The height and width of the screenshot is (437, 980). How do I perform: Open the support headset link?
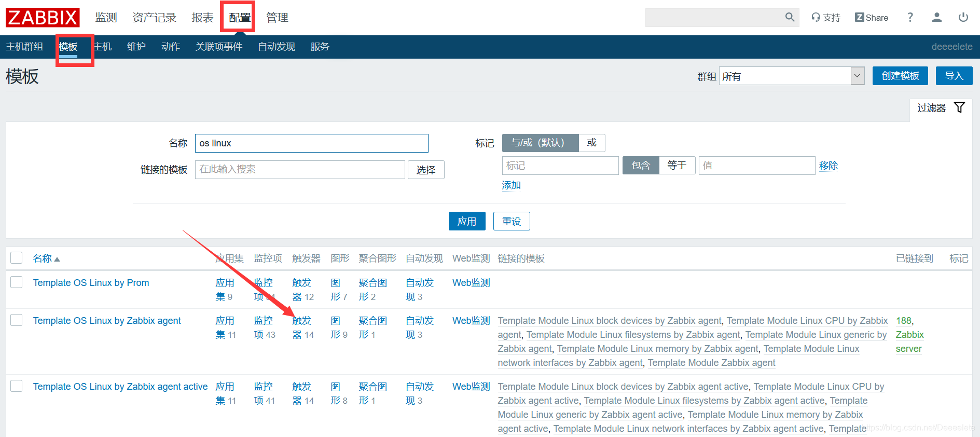826,18
